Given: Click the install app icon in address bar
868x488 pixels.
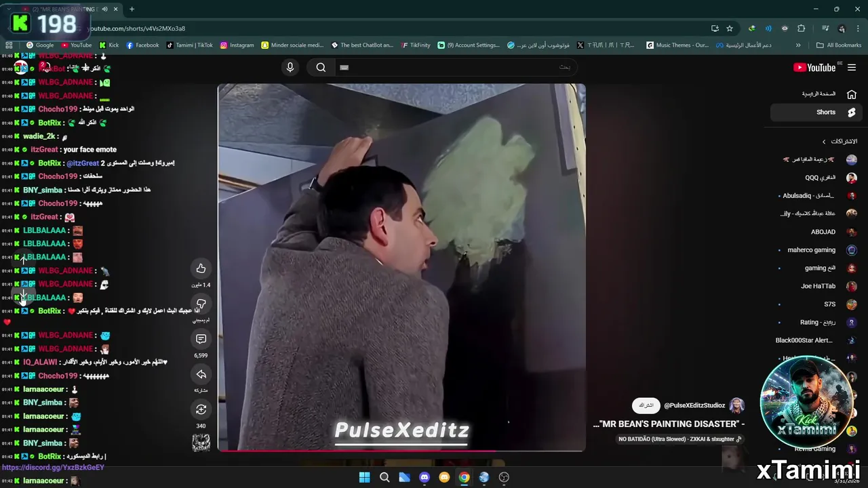Looking at the screenshot, I should click(x=715, y=28).
